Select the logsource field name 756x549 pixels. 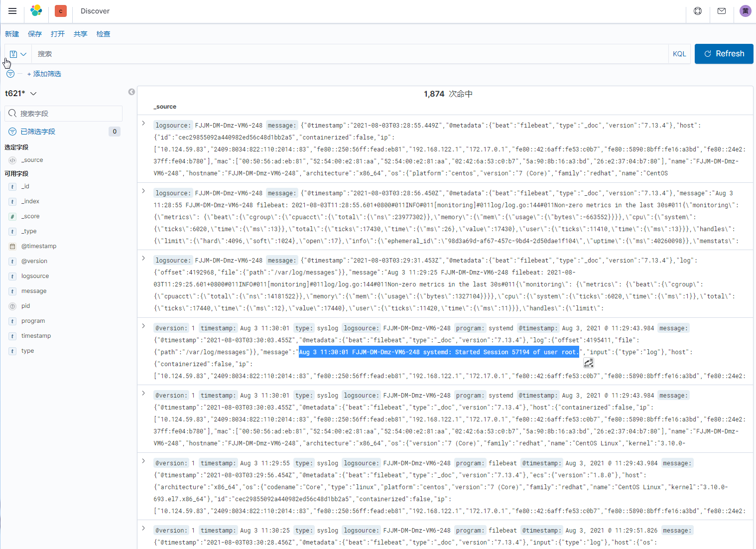(35, 276)
